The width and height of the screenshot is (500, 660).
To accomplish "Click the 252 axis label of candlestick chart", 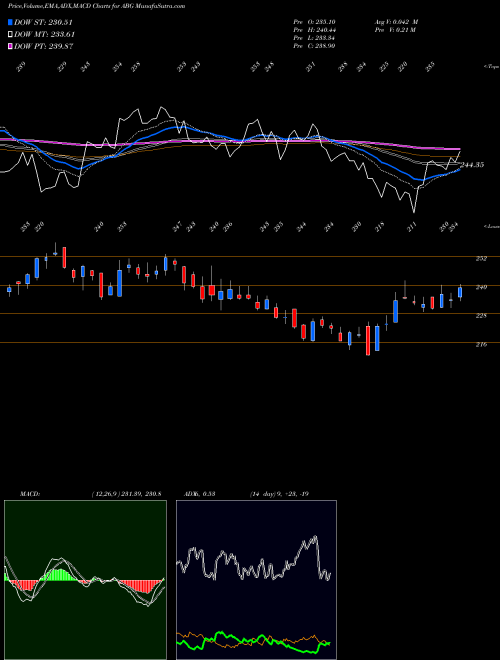I will [481, 258].
